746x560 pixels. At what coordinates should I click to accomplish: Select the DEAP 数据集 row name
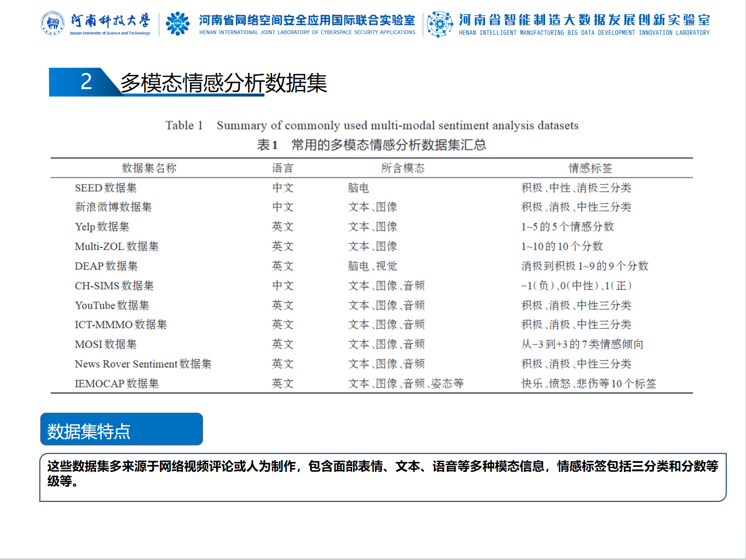(x=106, y=266)
